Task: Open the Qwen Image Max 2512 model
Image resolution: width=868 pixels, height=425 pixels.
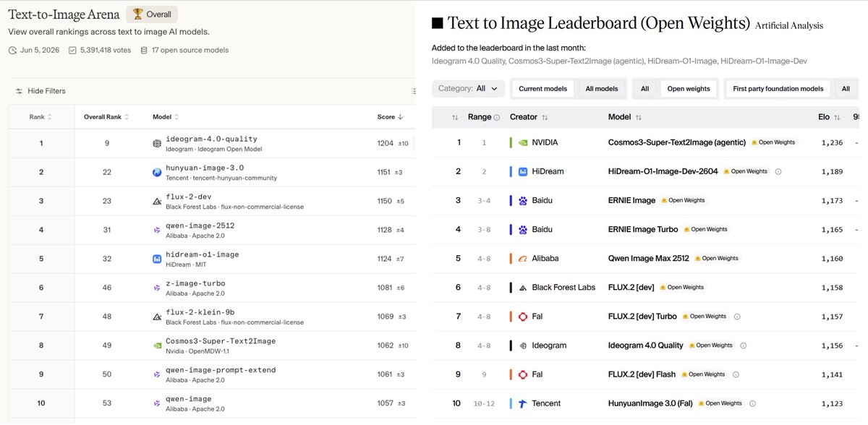Action: [649, 258]
